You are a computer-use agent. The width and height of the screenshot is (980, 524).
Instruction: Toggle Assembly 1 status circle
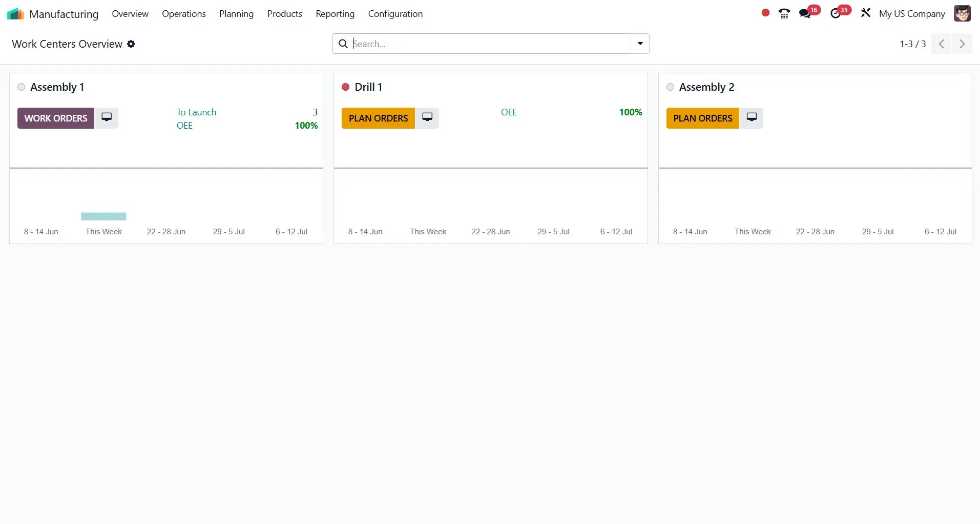[21, 87]
